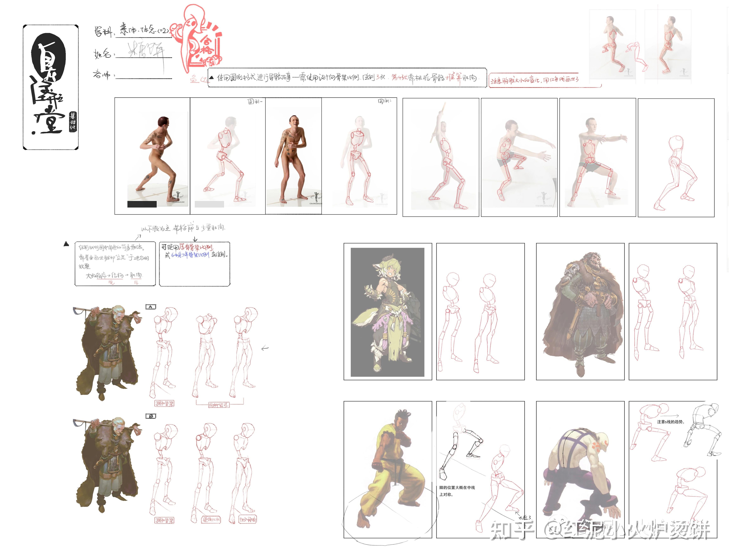This screenshot has height=560, width=729.
Task: Click the black triangle bullet before the top instructions
Action: [x=211, y=78]
